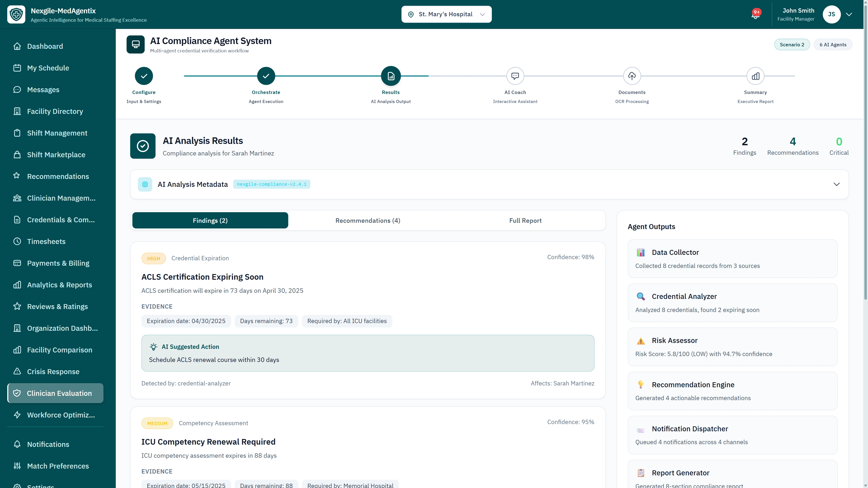Click the 6 AI Agents badge
Viewport: 868px width, 488px height.
coord(833,44)
